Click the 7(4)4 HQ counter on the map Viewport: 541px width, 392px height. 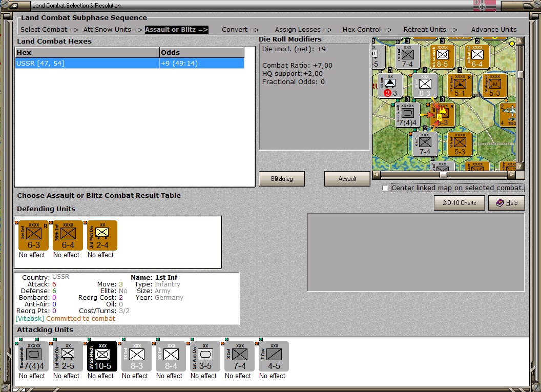407,115
